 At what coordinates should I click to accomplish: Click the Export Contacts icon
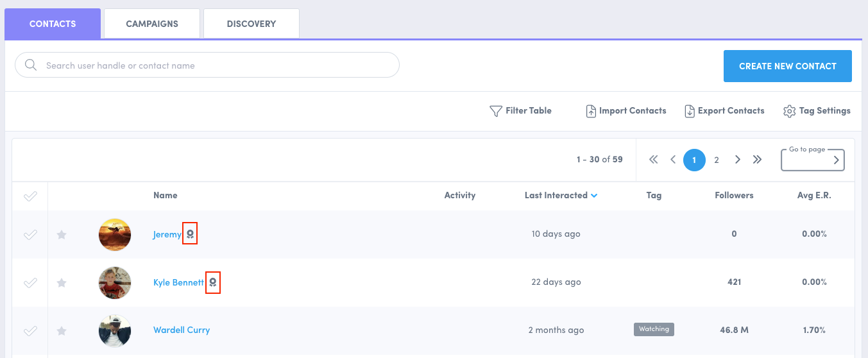pos(690,111)
